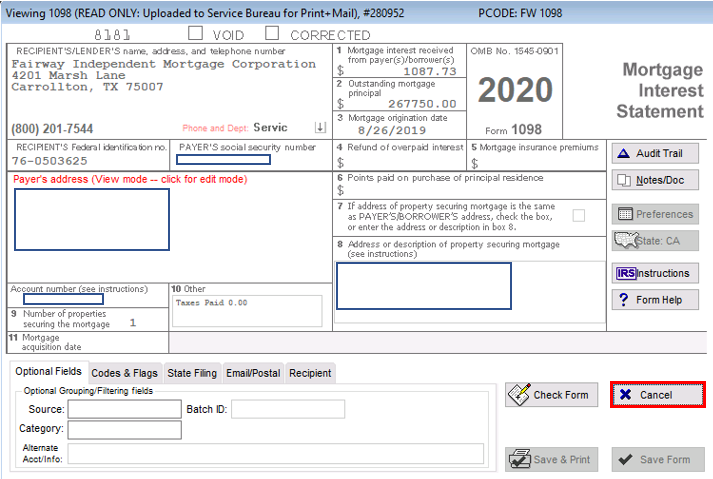Click the Preferences grid icon
Image resolution: width=713 pixels, height=479 pixels.
click(x=625, y=214)
